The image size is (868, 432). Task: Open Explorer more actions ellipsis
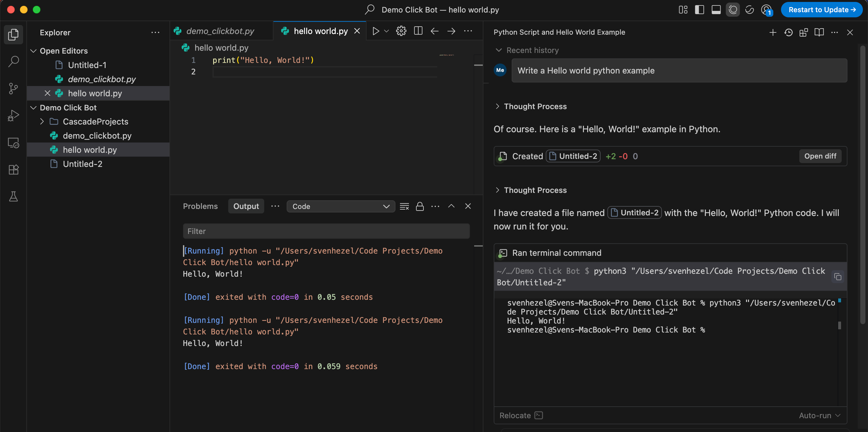(155, 33)
